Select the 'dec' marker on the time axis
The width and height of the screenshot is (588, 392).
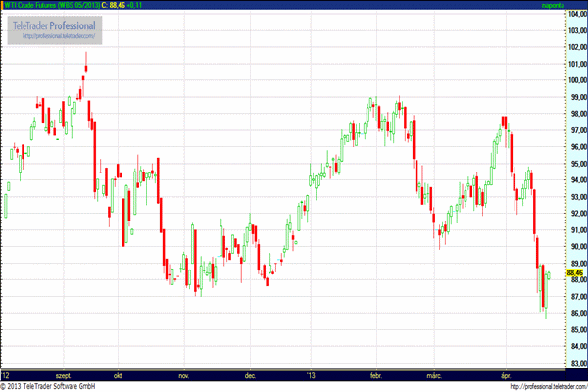pos(250,375)
